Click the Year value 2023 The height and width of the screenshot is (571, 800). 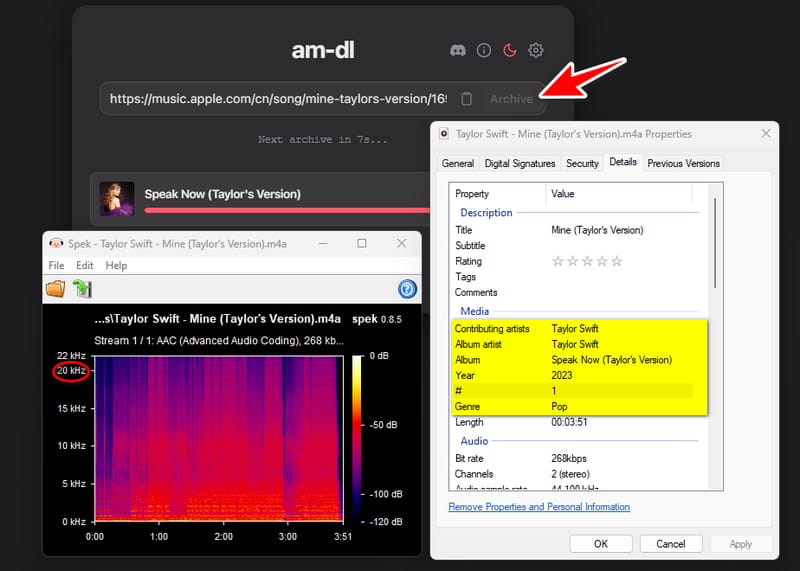click(562, 376)
